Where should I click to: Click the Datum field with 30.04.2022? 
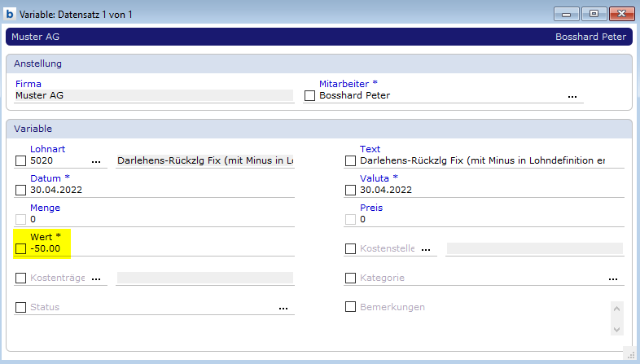(x=155, y=191)
